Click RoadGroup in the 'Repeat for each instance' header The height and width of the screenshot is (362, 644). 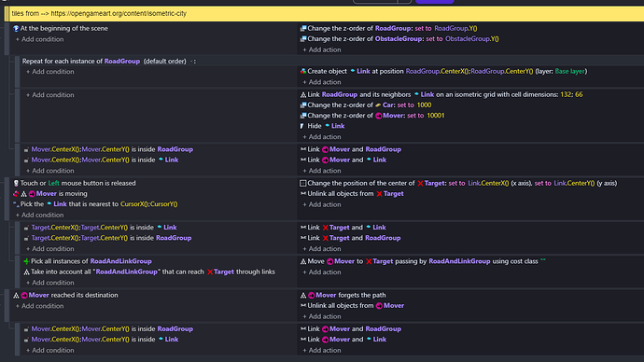point(122,62)
